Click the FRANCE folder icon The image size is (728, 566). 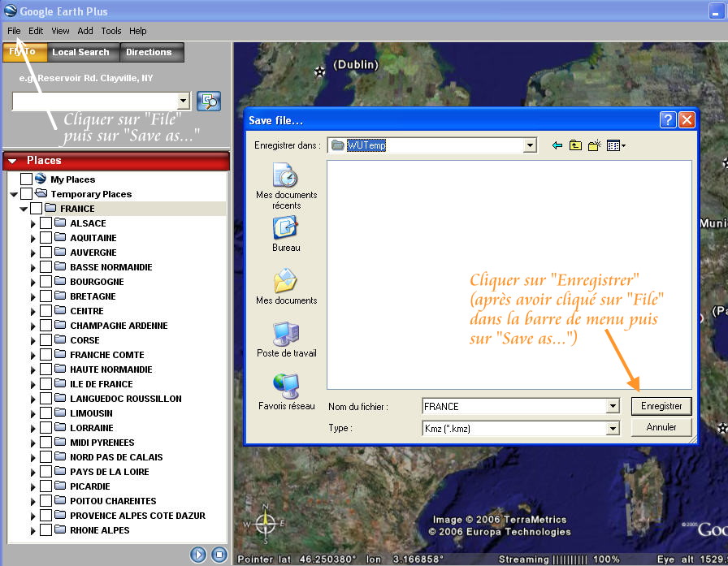click(x=50, y=208)
